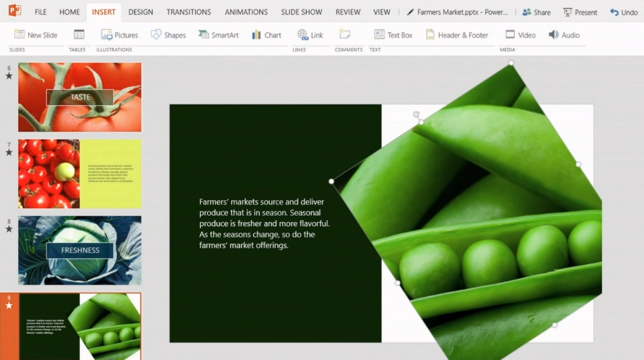Select the FRESHNESS slide thumbnail
The width and height of the screenshot is (644, 360).
point(80,250)
